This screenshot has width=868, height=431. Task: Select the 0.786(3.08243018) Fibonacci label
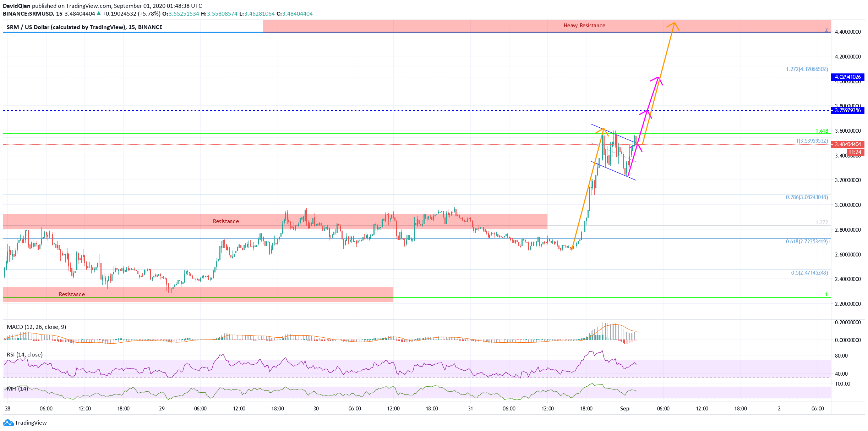coord(807,197)
